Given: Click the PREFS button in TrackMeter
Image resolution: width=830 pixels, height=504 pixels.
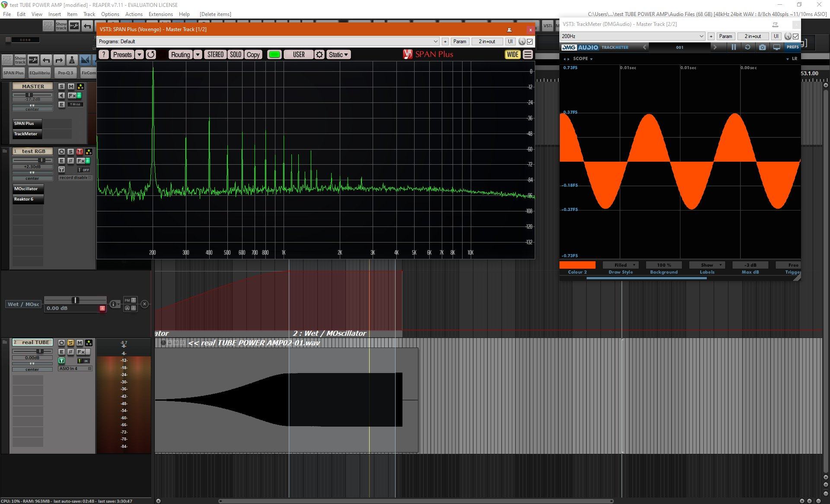Looking at the screenshot, I should coord(792,47).
